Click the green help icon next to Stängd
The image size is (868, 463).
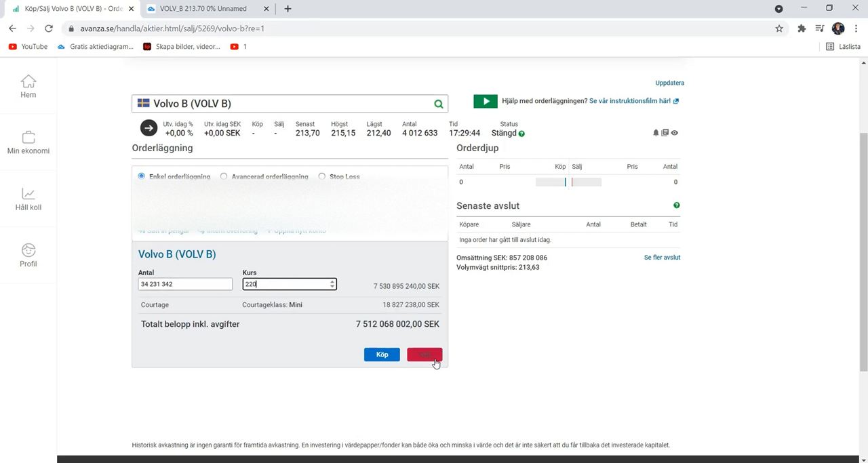(521, 134)
